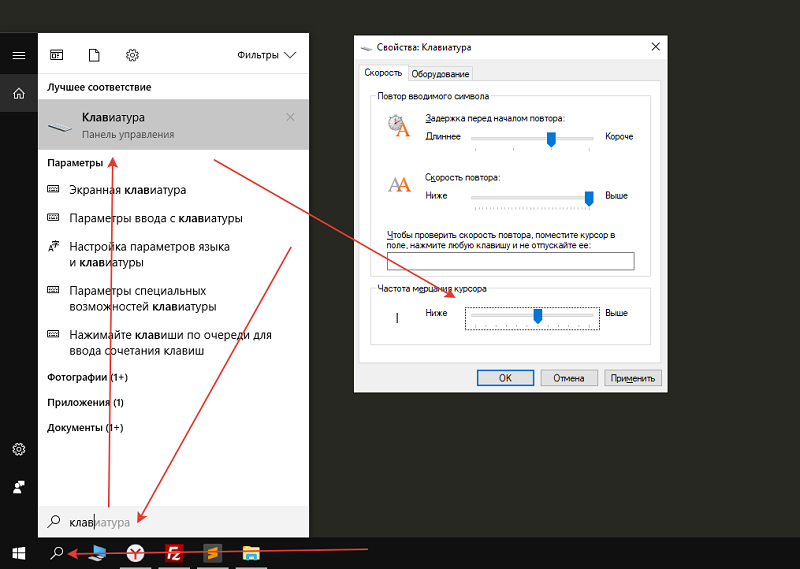
Task: Open File Explorer from the taskbar
Action: (x=251, y=553)
